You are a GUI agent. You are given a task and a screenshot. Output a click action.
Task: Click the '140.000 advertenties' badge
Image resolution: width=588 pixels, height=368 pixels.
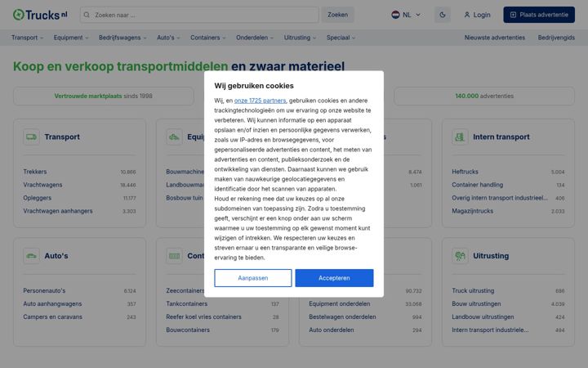coord(484,96)
